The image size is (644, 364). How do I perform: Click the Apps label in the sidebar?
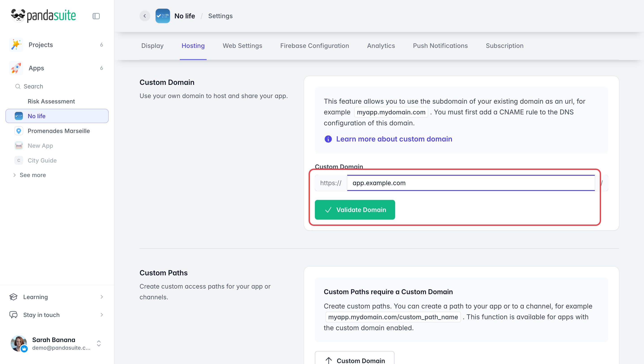point(36,68)
